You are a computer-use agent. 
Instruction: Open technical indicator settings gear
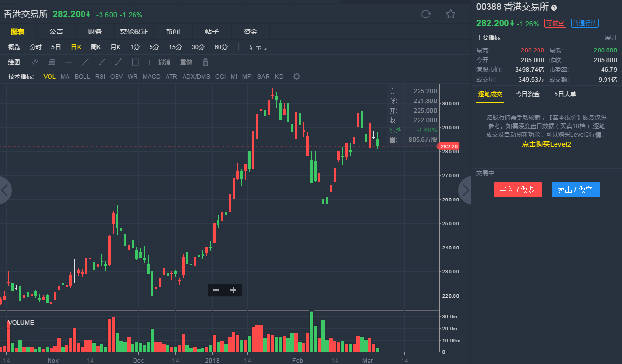pyautogui.click(x=297, y=76)
